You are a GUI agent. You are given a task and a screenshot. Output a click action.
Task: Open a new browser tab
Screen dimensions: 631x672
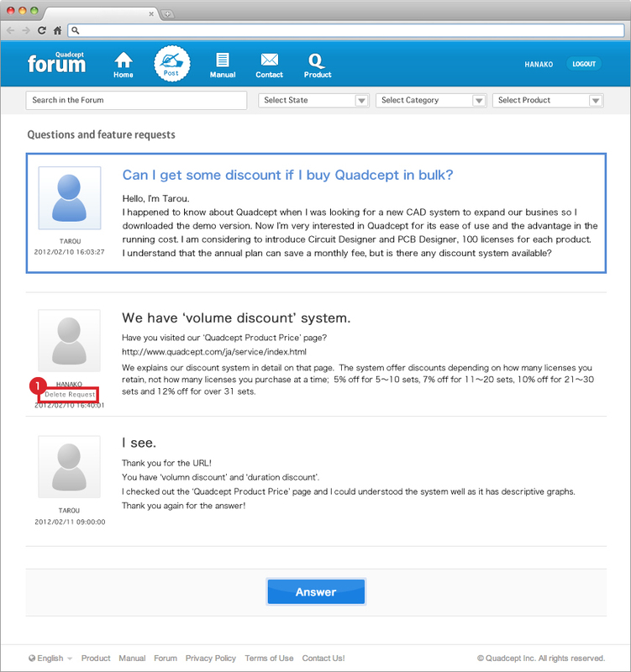[168, 13]
